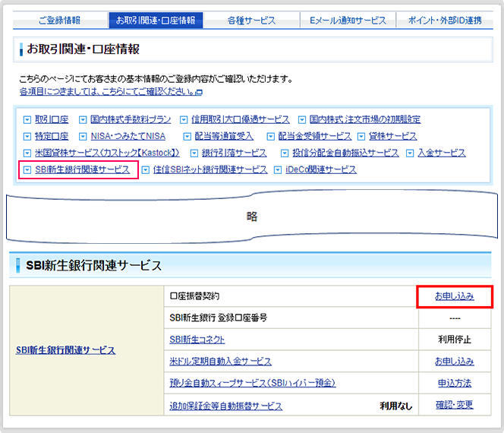Click the arrow icon before iDeCo関連サービス
504x433 pixels.
[278, 169]
